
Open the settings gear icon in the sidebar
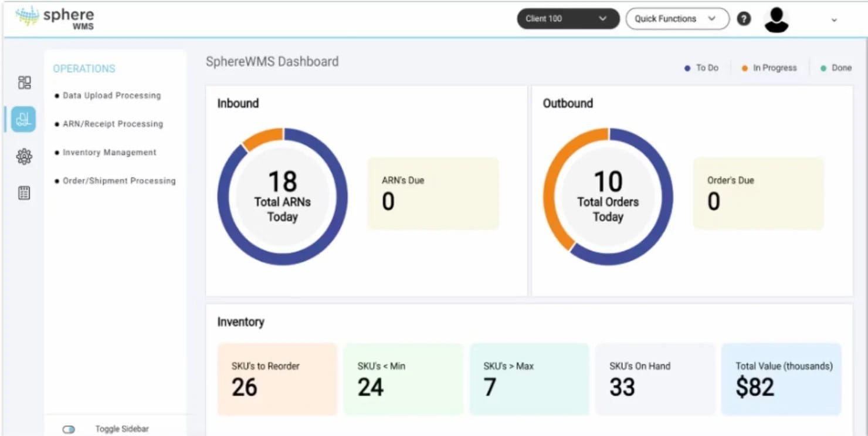tap(23, 156)
